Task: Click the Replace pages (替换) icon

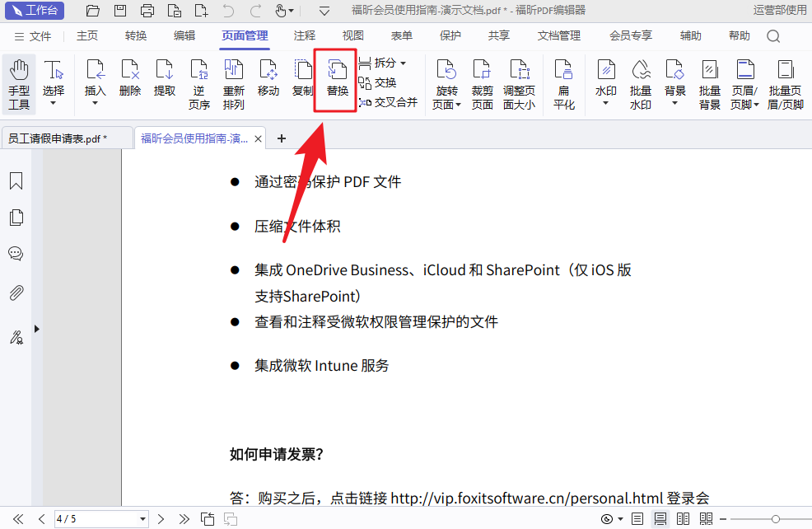Action: pyautogui.click(x=337, y=79)
